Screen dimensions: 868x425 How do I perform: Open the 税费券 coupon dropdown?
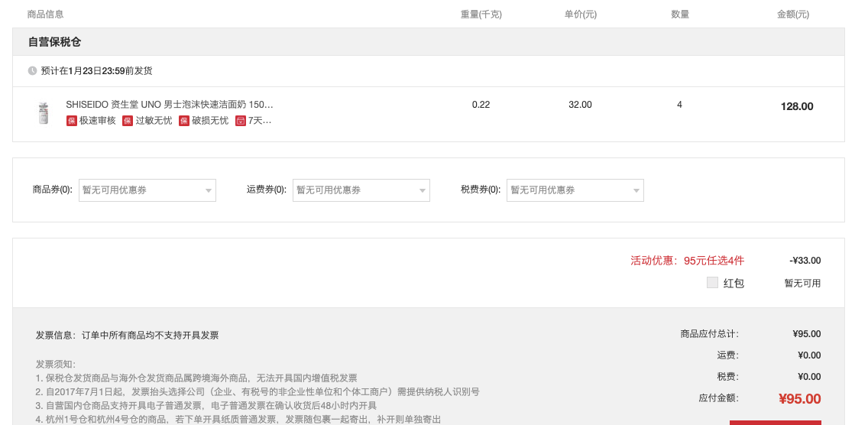[x=575, y=190]
